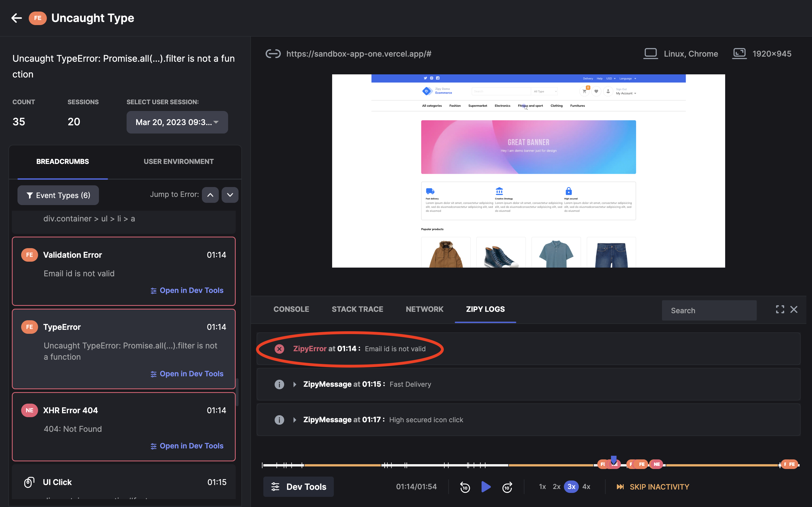The width and height of the screenshot is (812, 507).
Task: Select 4x playback speed
Action: 586,486
